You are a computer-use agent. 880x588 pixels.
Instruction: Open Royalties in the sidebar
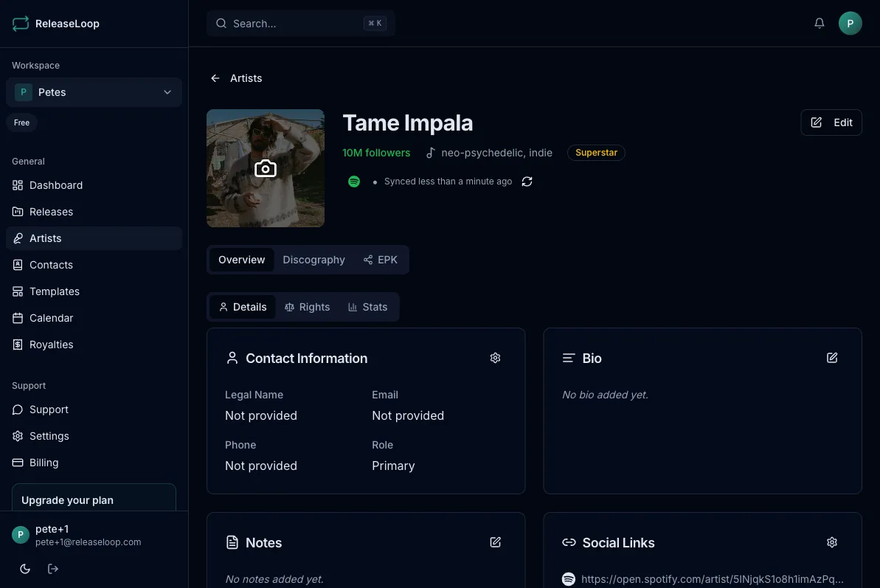(94, 345)
